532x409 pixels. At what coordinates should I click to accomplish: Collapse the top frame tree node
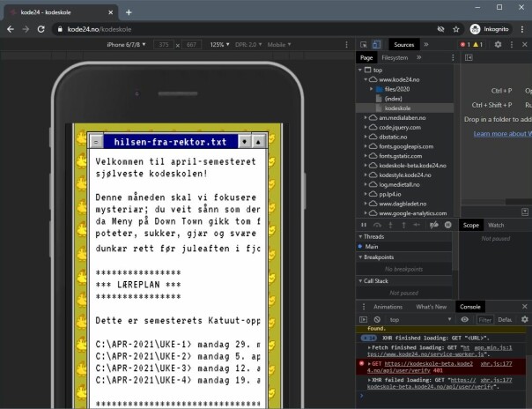tap(360, 70)
